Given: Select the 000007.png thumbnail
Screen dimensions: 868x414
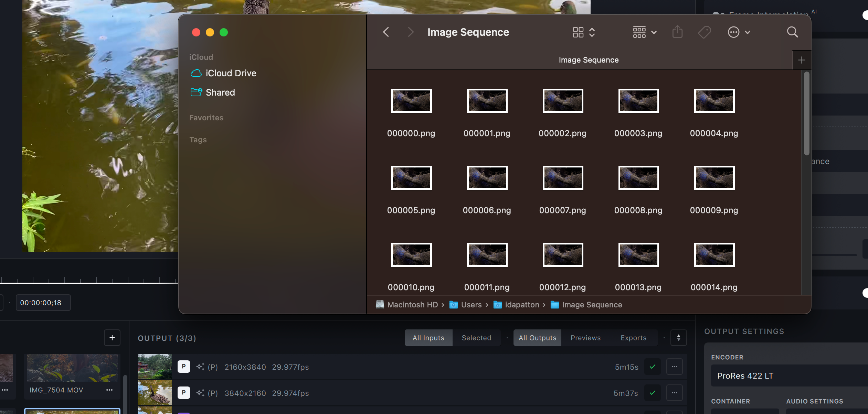Looking at the screenshot, I should (x=563, y=178).
